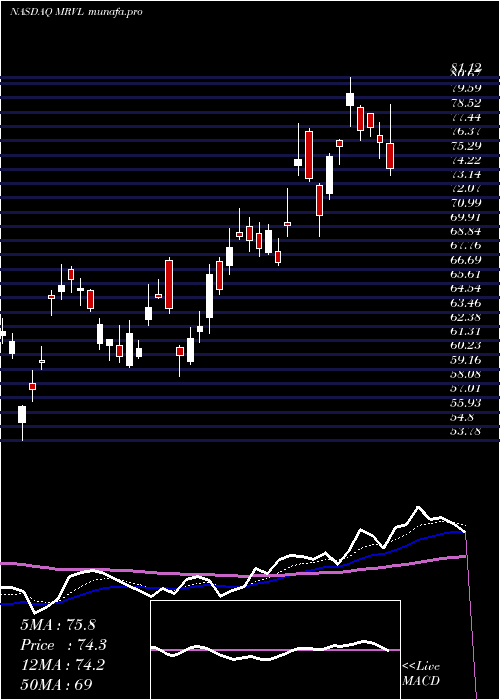Click the 62.38 price axis label
The height and width of the screenshot is (700, 500).
pos(466,317)
